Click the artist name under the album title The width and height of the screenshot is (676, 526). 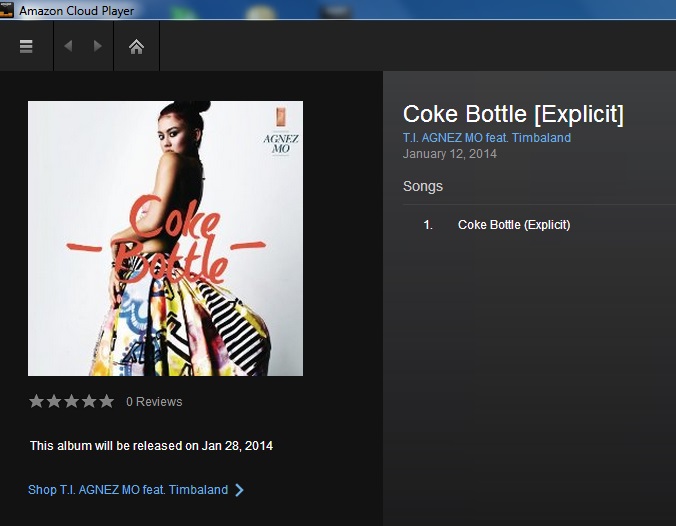(487, 138)
